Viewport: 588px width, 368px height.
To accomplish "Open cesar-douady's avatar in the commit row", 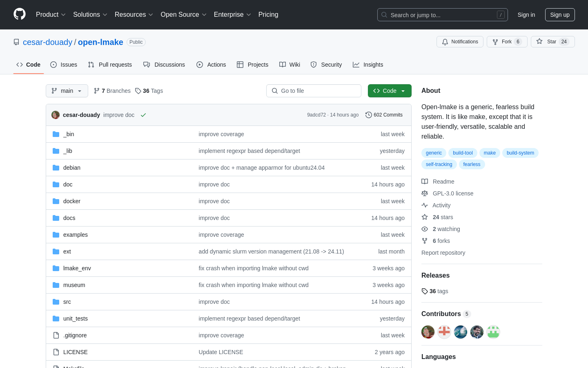I will click(56, 115).
